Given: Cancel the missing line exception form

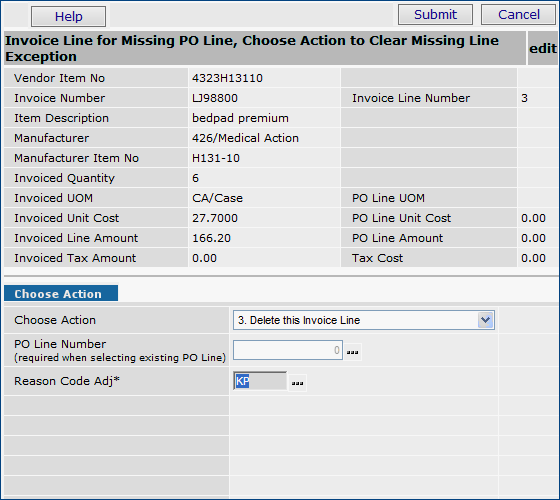Looking at the screenshot, I should point(519,15).
